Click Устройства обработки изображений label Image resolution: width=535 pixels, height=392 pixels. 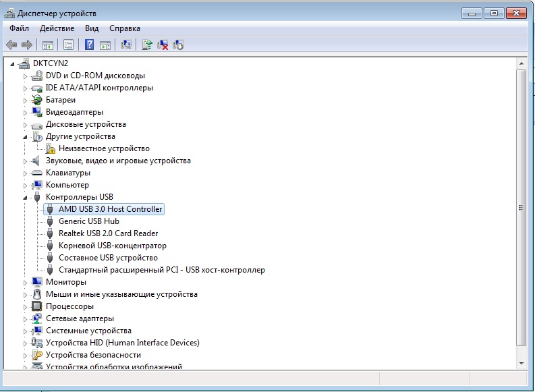pyautogui.click(x=113, y=366)
